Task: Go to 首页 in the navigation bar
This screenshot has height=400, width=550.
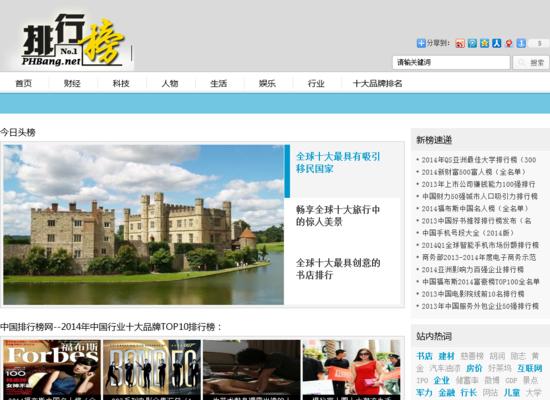Action: (x=24, y=84)
